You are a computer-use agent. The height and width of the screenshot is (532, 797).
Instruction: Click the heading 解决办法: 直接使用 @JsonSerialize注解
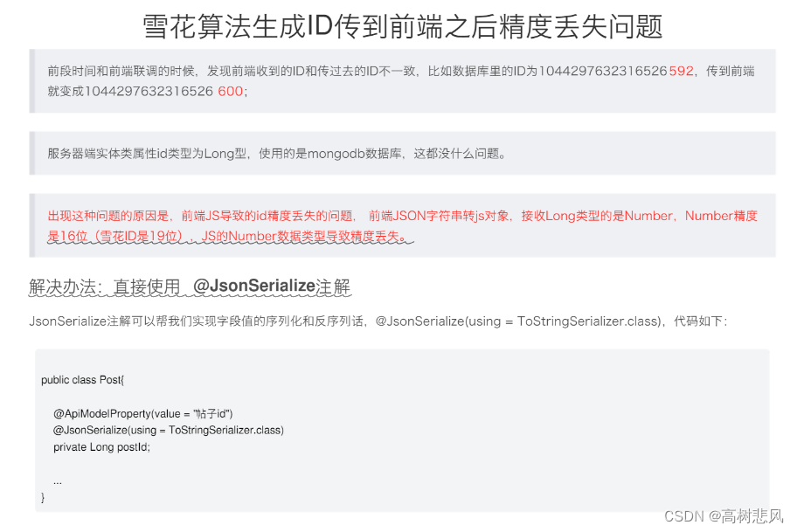[190, 287]
